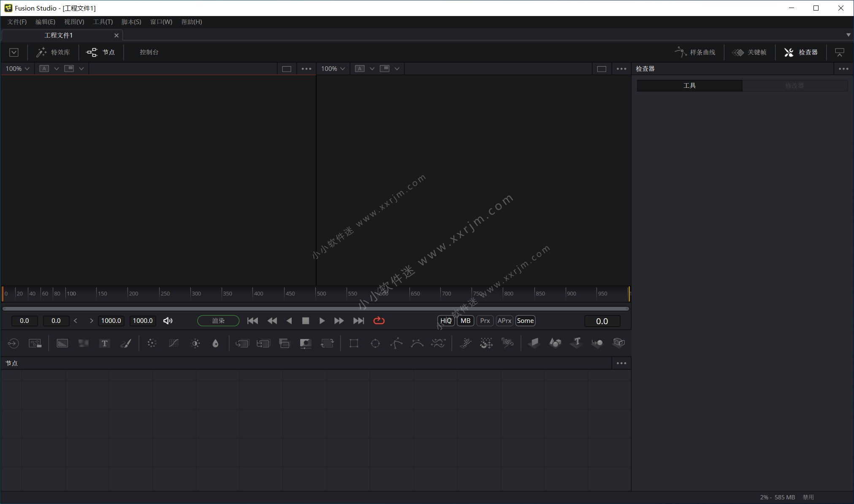Click the Brightness Contrast tool icon

195,343
